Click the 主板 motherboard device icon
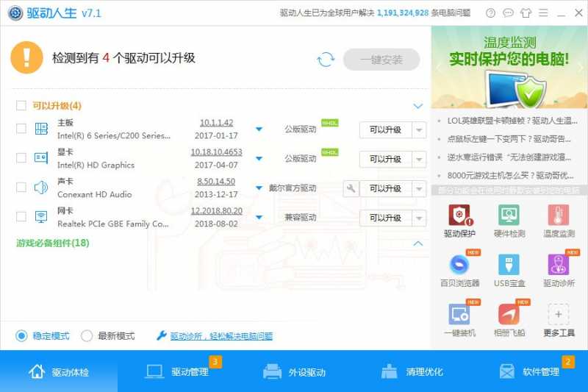Viewport: 588px width, 392px height. click(41, 129)
